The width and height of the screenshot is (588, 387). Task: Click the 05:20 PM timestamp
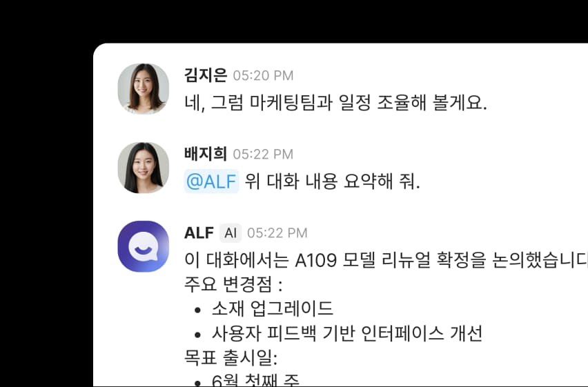[x=263, y=76]
